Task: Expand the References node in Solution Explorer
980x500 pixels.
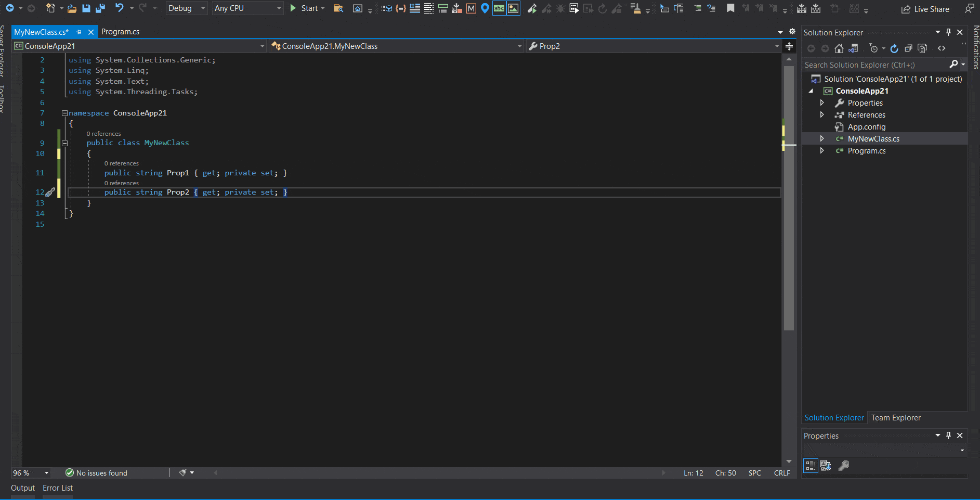Action: pos(822,115)
